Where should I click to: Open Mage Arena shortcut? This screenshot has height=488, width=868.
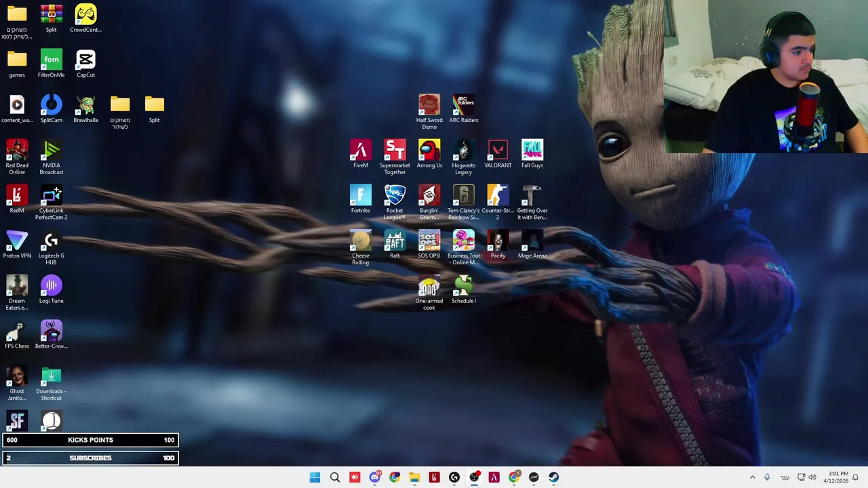(x=532, y=245)
